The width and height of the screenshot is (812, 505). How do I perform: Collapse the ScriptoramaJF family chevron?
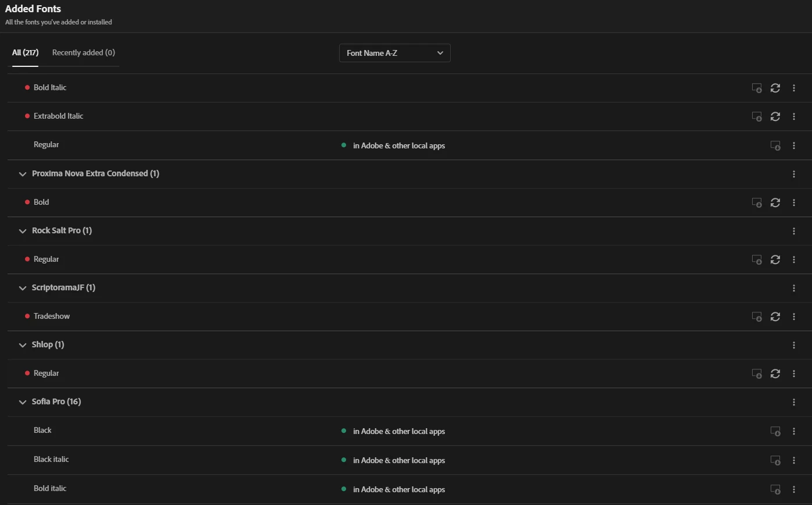23,288
